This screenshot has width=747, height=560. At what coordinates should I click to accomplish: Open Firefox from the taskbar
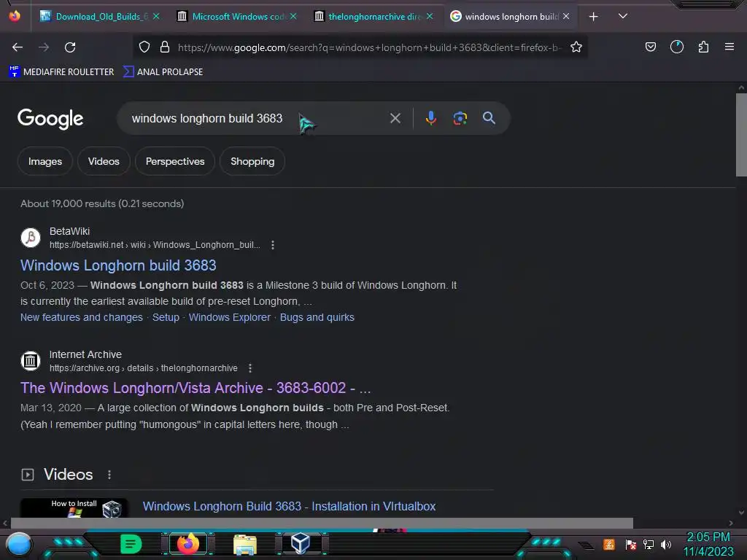(x=188, y=544)
